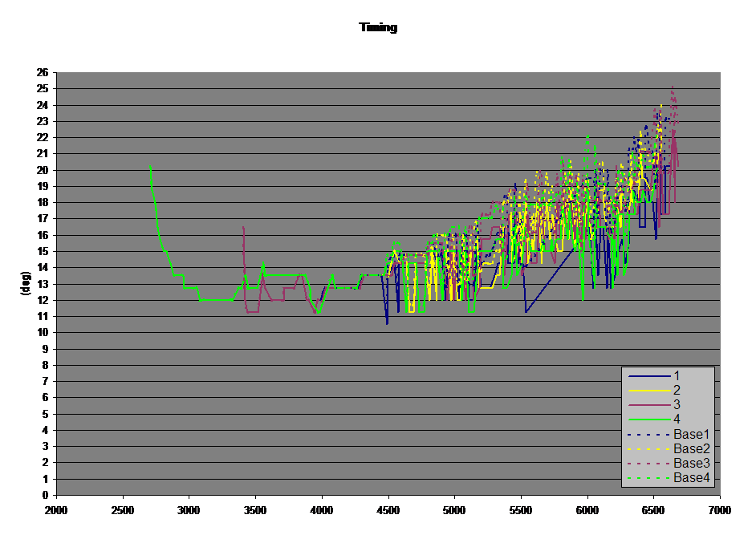Click the x-axis value '4000'
The height and width of the screenshot is (535, 756).
pos(322,510)
